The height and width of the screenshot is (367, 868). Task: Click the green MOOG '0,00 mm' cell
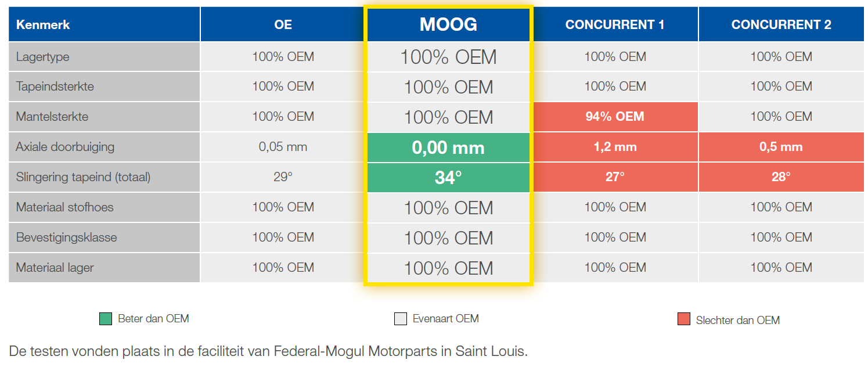tap(448, 147)
